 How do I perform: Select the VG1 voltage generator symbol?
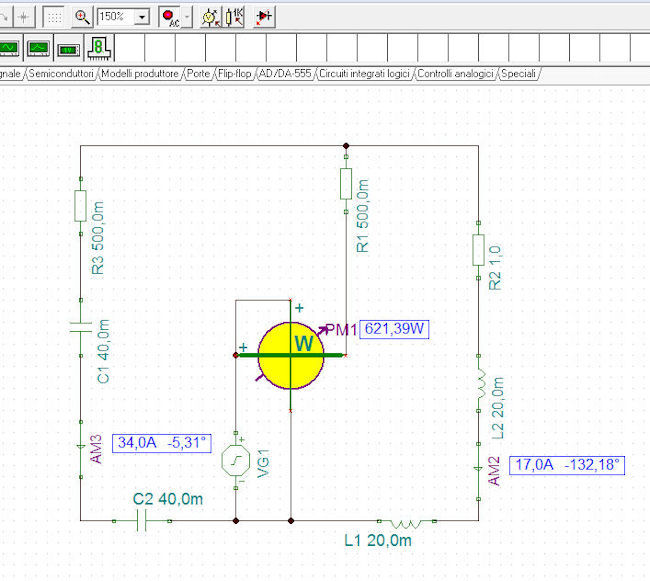pos(234,463)
